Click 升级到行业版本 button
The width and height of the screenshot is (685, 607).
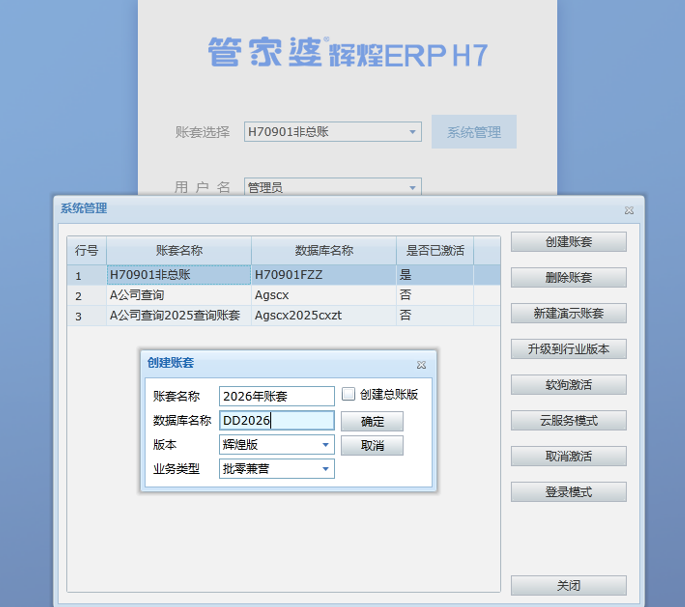click(568, 349)
